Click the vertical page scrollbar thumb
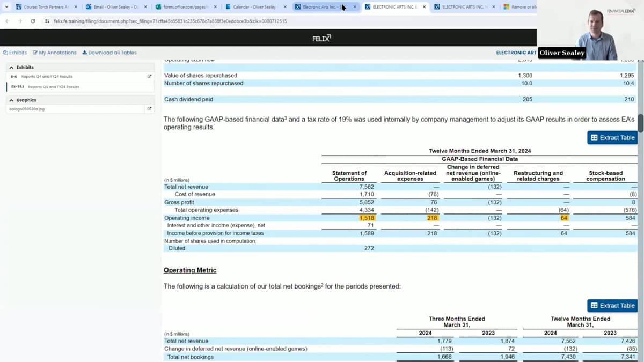644x362 pixels. 640,123
